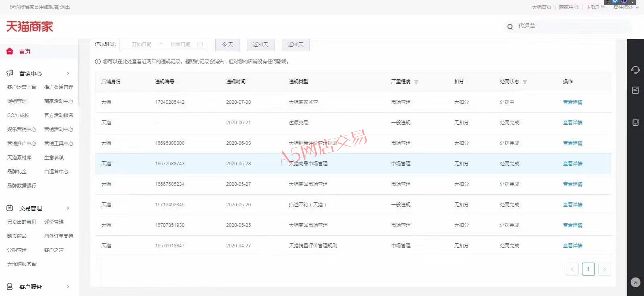
Task: Open 娱乐营销中心 in the sidebar
Action: click(22, 129)
